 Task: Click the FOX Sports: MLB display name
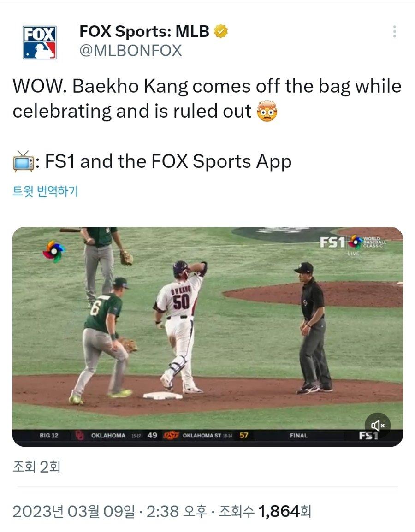[144, 31]
